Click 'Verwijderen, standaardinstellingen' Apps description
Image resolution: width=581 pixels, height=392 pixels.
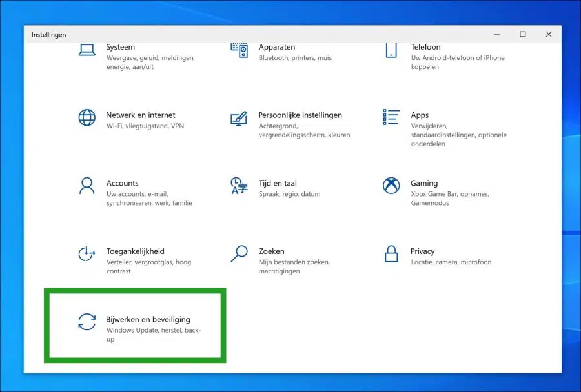458,135
